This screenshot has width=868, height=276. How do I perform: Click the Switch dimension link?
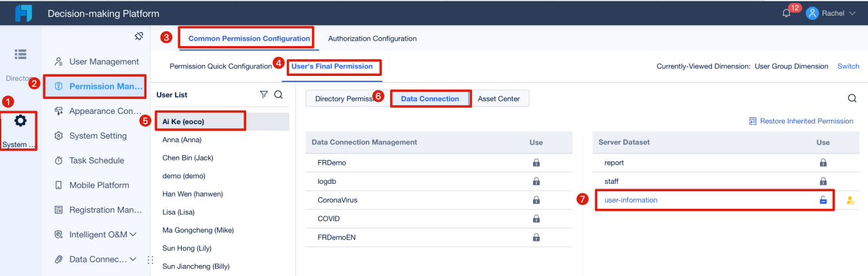click(848, 66)
